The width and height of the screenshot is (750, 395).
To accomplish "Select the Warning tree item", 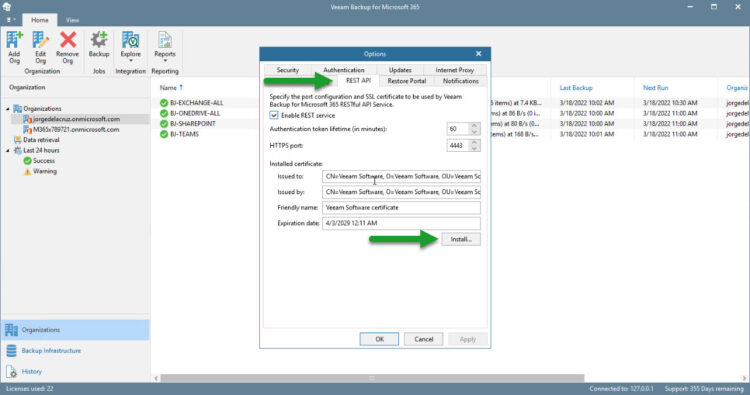I will tap(44, 171).
